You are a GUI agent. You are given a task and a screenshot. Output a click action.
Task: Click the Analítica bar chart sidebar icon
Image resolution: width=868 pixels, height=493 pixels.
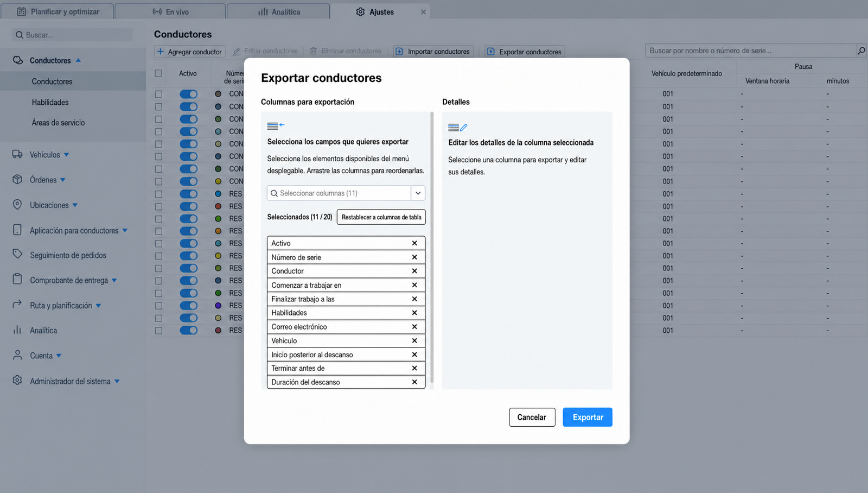click(x=17, y=330)
